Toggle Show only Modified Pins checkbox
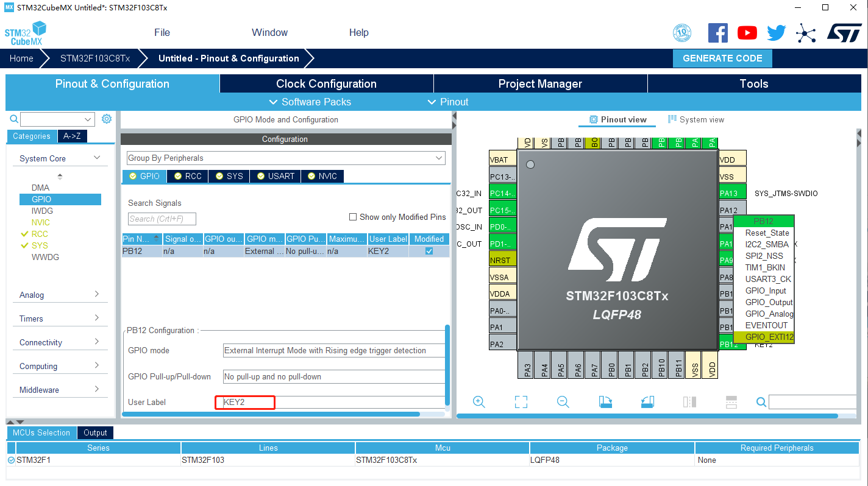Screen dimensions: 868x486 click(x=352, y=217)
